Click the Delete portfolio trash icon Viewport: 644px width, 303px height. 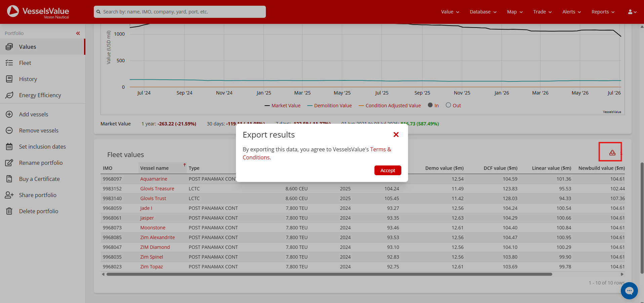click(9, 211)
